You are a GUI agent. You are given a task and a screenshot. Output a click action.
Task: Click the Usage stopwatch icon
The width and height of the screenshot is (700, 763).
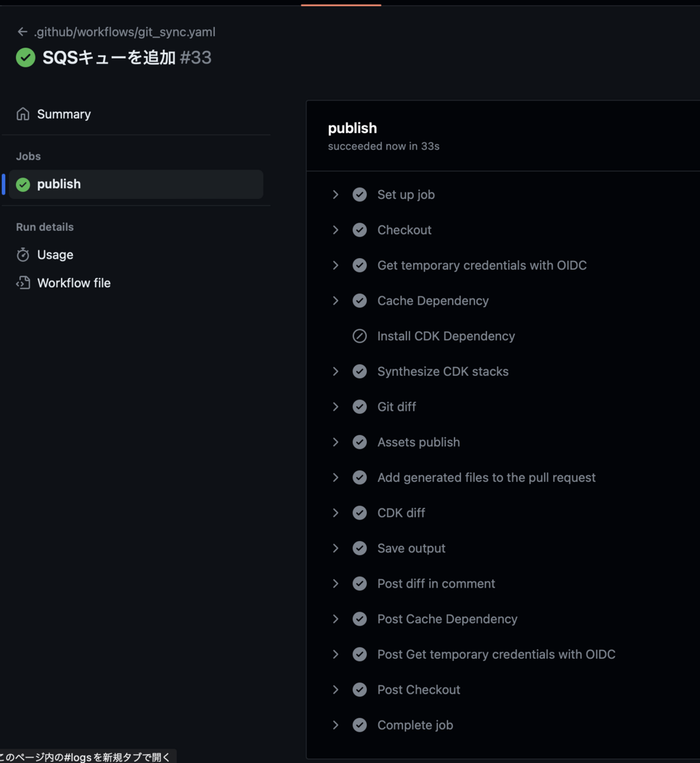(x=23, y=254)
